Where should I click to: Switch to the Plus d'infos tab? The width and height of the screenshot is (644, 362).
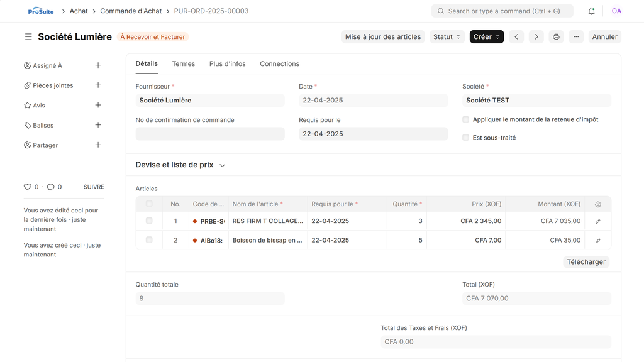pos(228,63)
